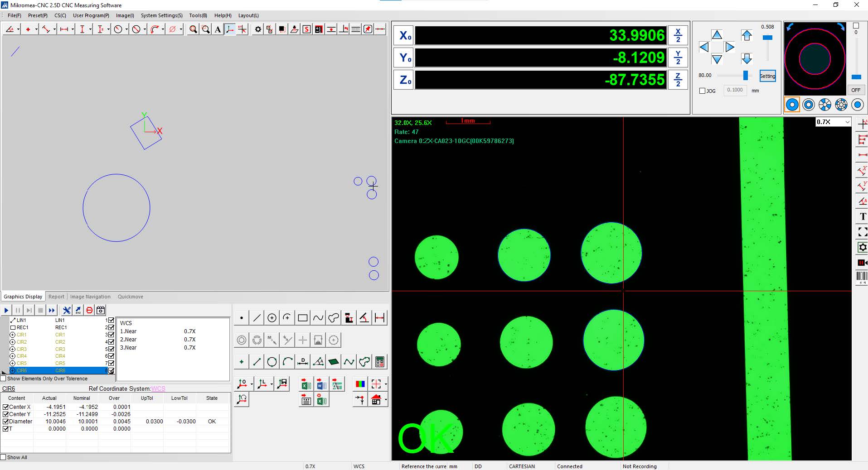
Task: Toggle Show Elements Only Over Tolerence
Action: [4, 379]
